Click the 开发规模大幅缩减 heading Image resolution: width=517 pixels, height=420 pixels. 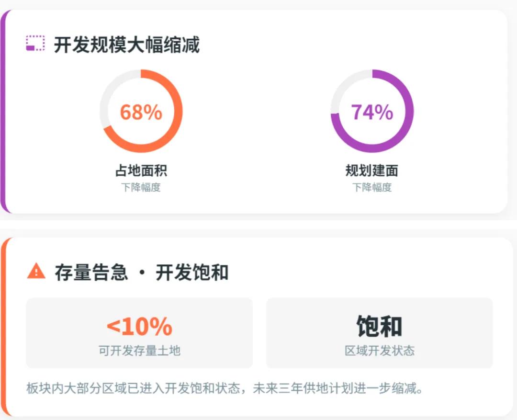(127, 45)
